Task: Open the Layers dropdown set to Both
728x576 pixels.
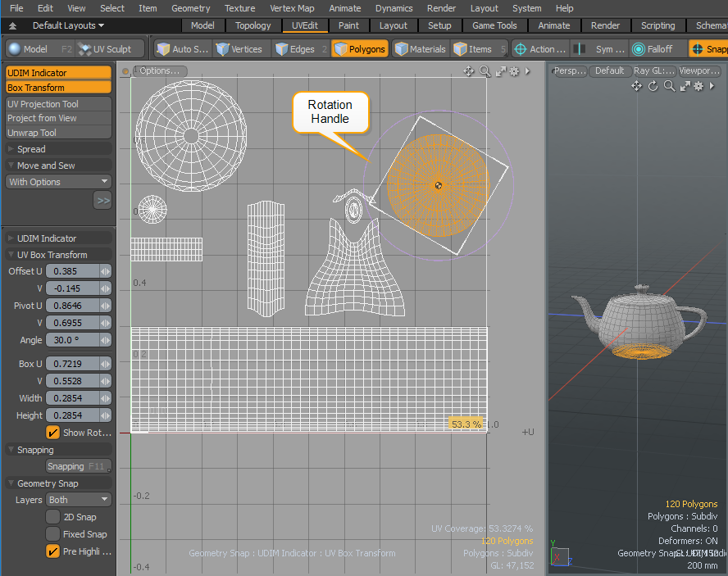Action: pyautogui.click(x=79, y=500)
